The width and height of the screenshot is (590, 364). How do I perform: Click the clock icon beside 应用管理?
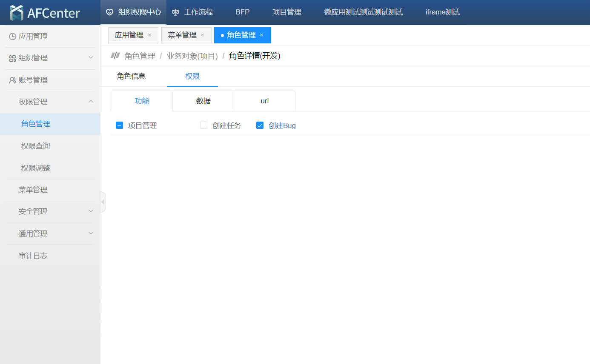click(x=12, y=37)
